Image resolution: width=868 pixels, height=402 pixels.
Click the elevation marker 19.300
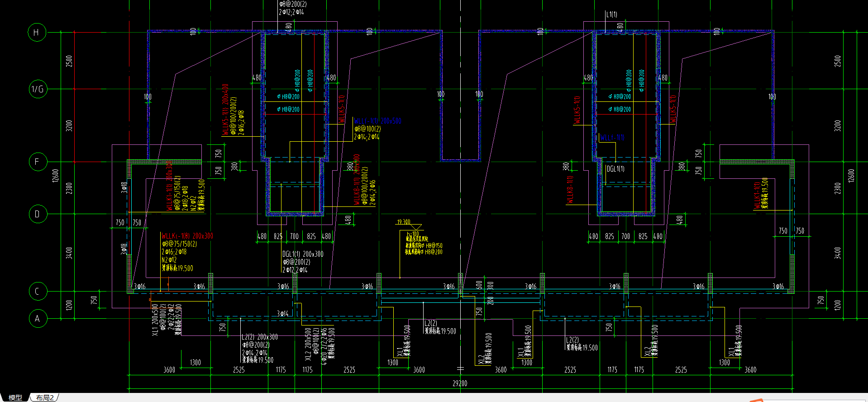(404, 222)
